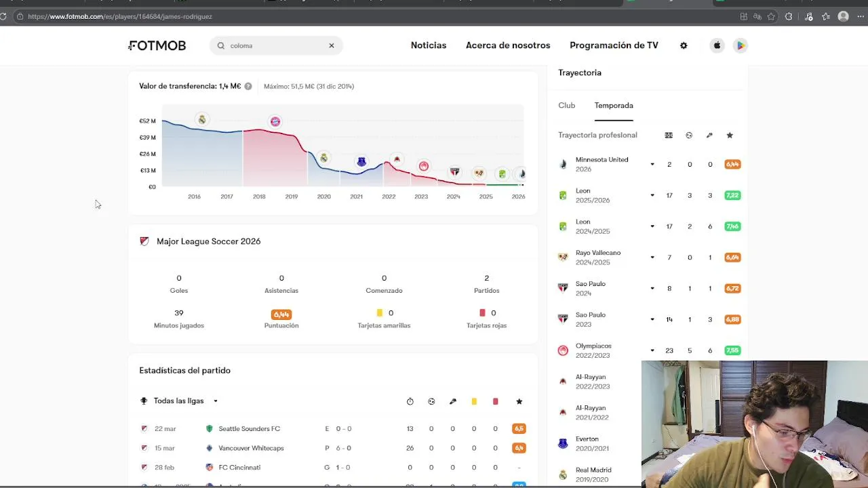Click rating star icon in Trayectoria header

[x=730, y=135]
